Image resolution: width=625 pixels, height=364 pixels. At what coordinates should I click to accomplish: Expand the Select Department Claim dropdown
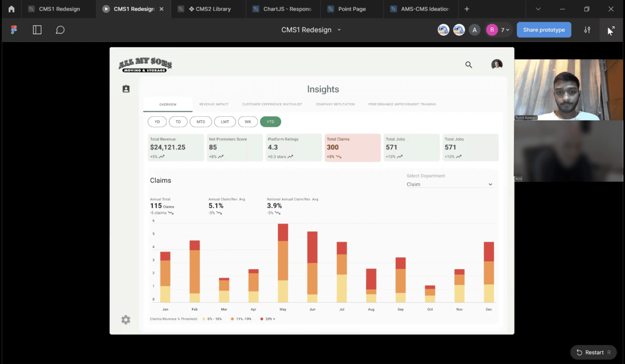(x=449, y=184)
